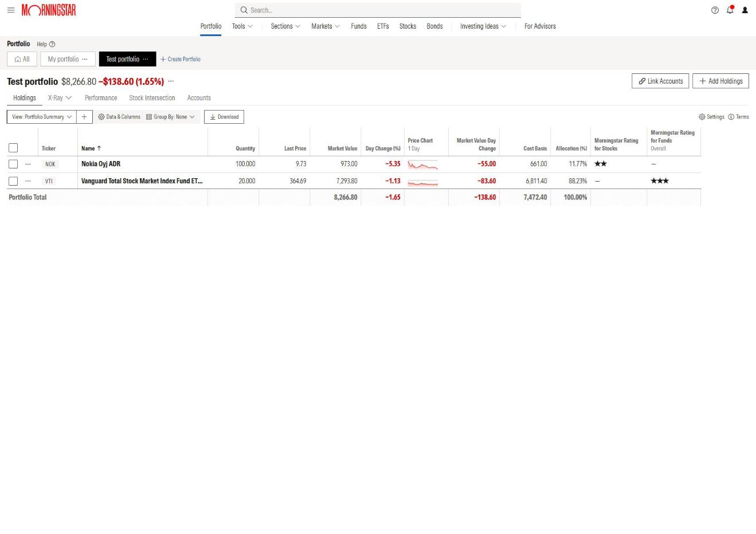Open the hamburger navigation menu
This screenshot has height=534, width=756.
tap(11, 10)
